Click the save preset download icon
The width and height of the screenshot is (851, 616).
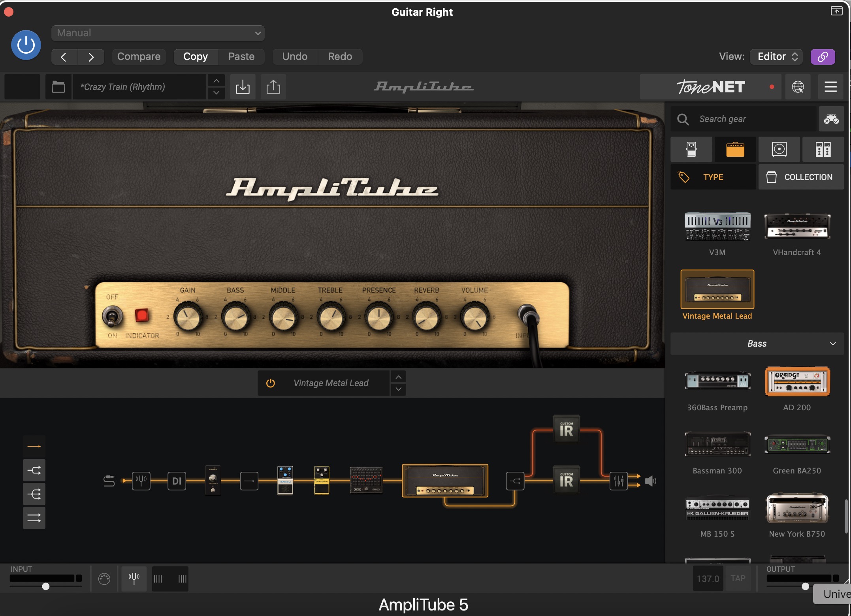coord(243,87)
